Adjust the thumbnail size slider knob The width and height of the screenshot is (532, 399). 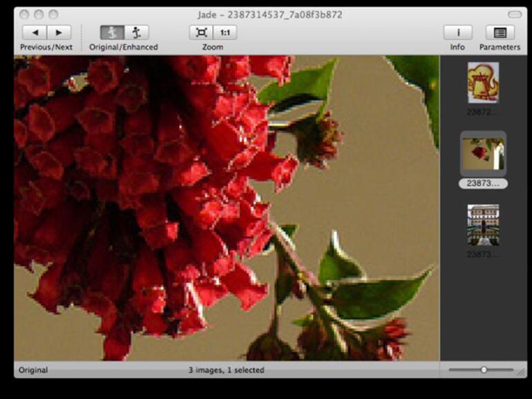(484, 370)
